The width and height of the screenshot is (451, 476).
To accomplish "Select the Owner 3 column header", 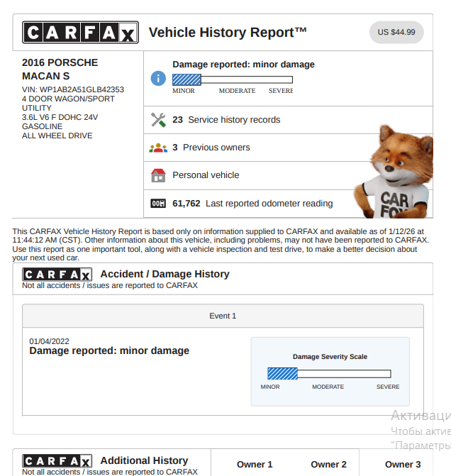I will click(403, 465).
